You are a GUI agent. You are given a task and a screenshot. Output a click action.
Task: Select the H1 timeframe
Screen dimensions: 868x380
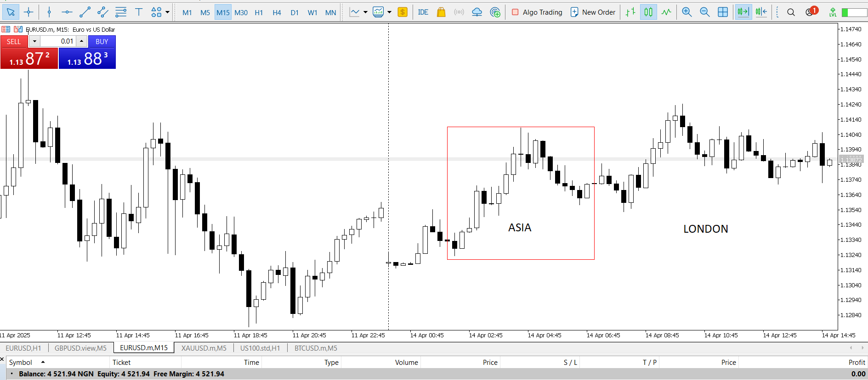click(259, 12)
